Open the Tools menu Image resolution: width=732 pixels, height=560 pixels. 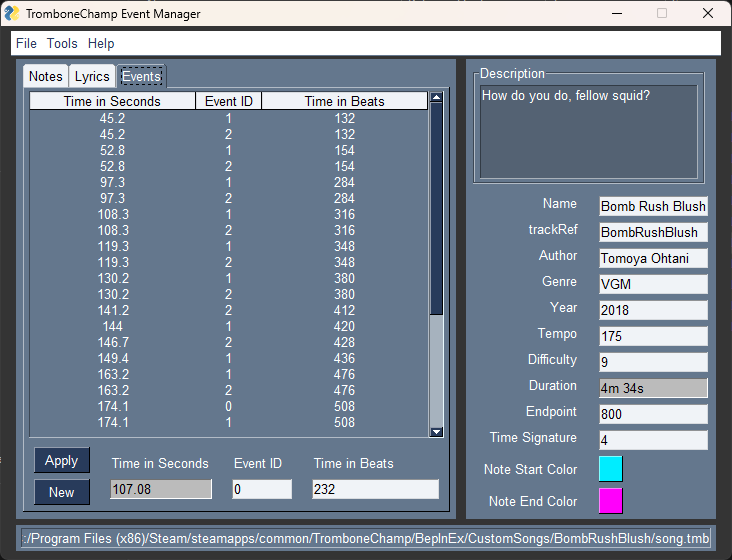(x=62, y=43)
